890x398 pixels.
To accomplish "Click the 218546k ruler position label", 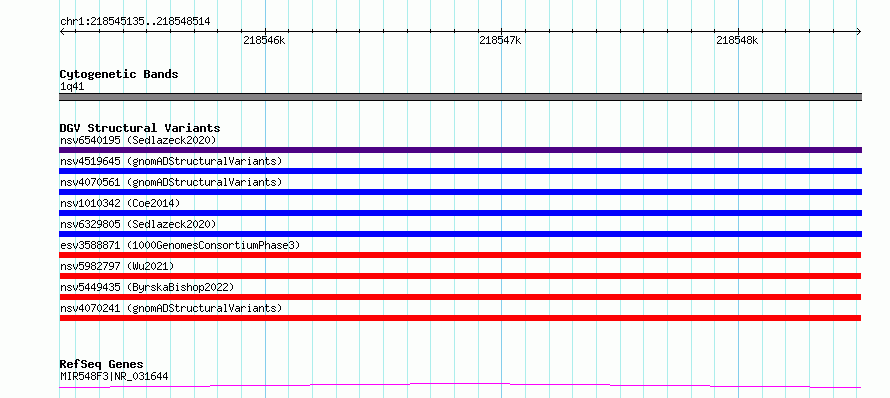I will [264, 41].
